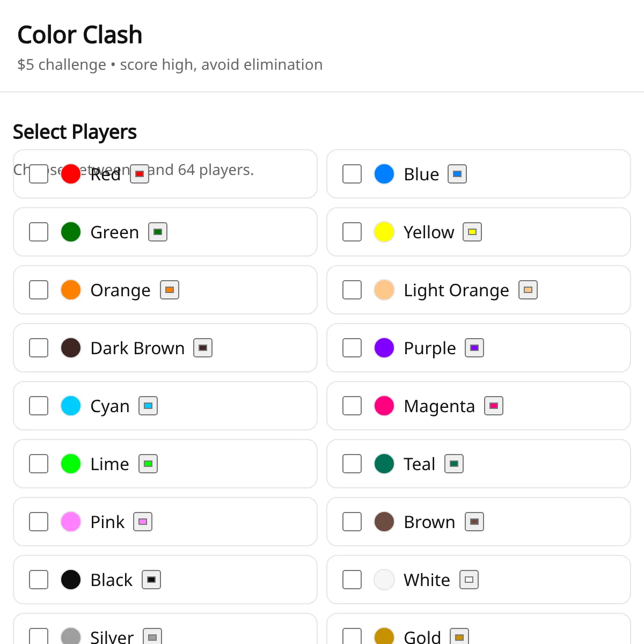Screen dimensions: 644x644
Task: Open the Light Orange color picker swatch
Action: tap(528, 290)
